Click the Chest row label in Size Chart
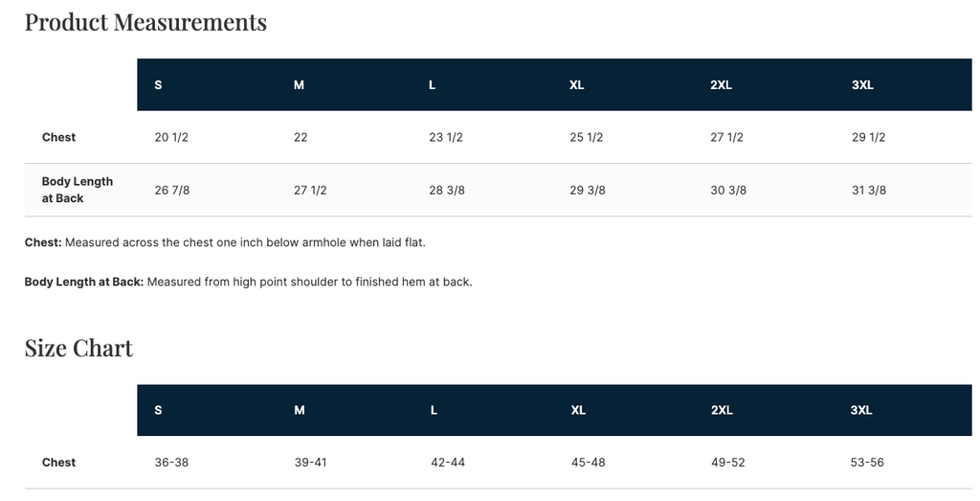The width and height of the screenshot is (980, 501). pos(58,462)
